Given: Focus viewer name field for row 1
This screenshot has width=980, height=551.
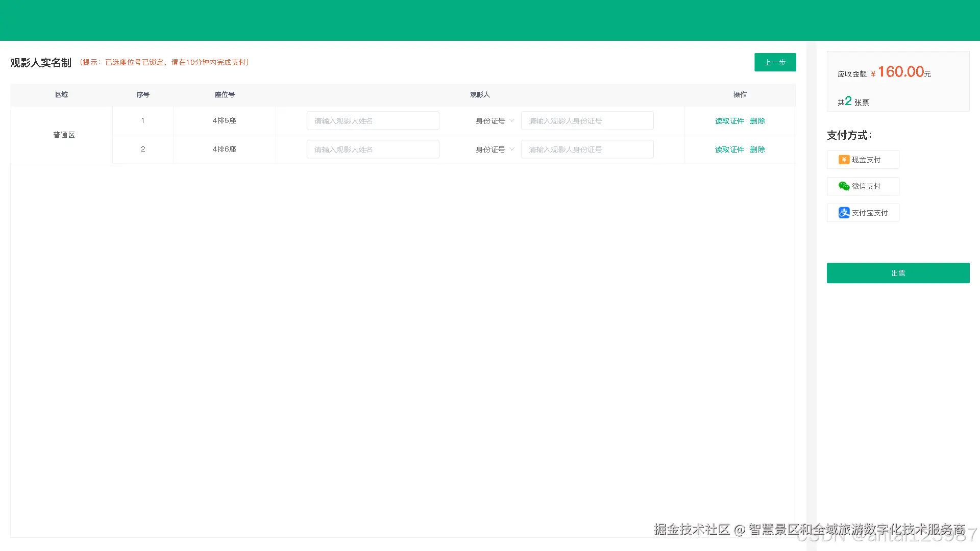Looking at the screenshot, I should [373, 121].
